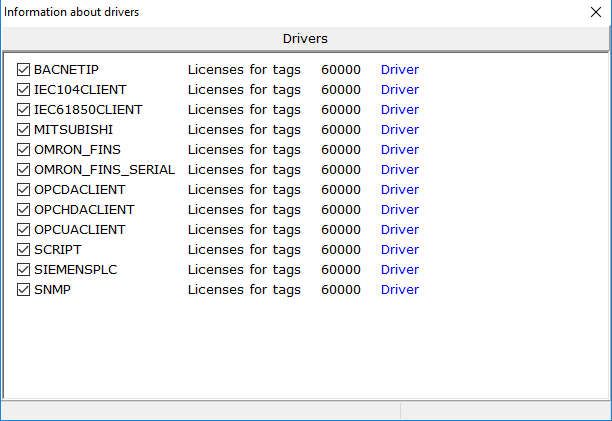Screen dimensions: 612x421
Task: Disable the MITSUBISHI driver checkbox
Action: coord(23,130)
